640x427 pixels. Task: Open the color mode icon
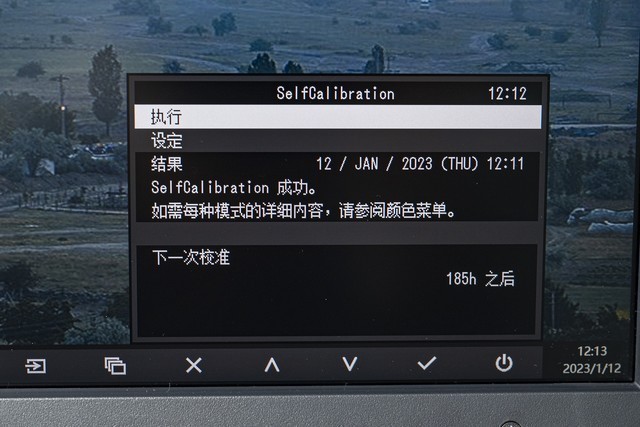pyautogui.click(x=115, y=365)
